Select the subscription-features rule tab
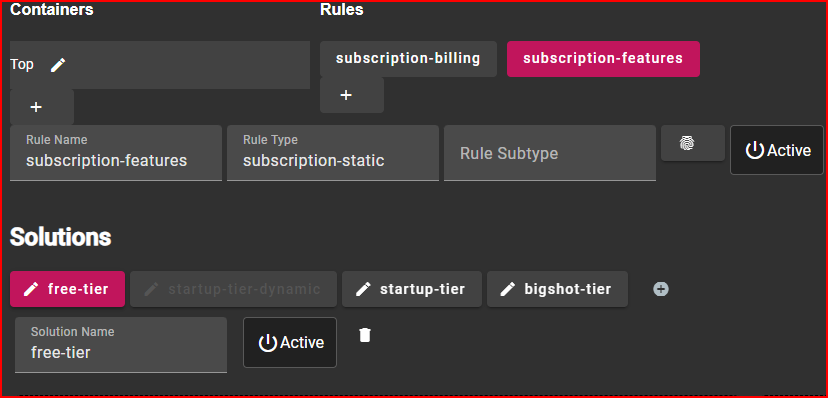Viewport: 828px width, 398px height. tap(603, 59)
